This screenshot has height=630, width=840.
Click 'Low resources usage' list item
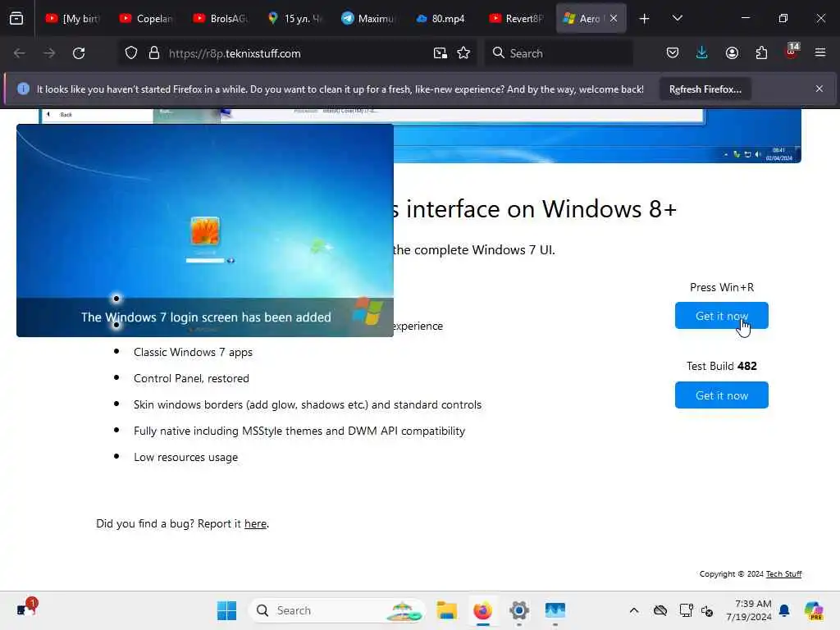pyautogui.click(x=186, y=457)
